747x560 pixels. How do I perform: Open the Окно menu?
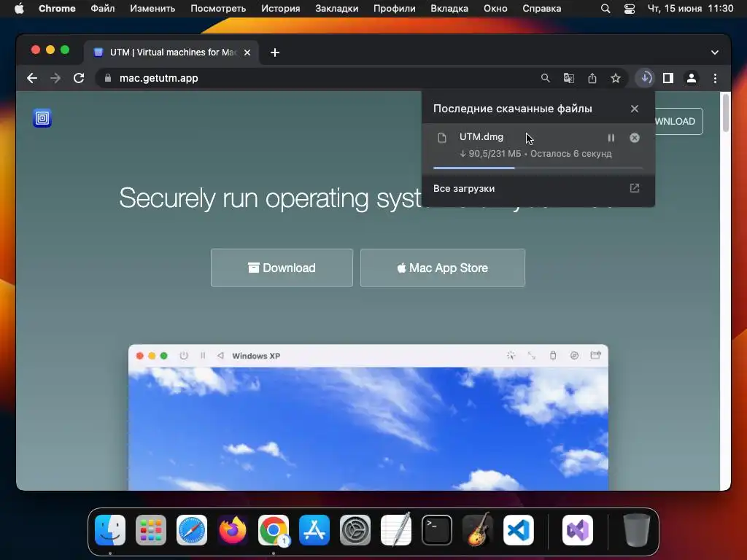[495, 8]
